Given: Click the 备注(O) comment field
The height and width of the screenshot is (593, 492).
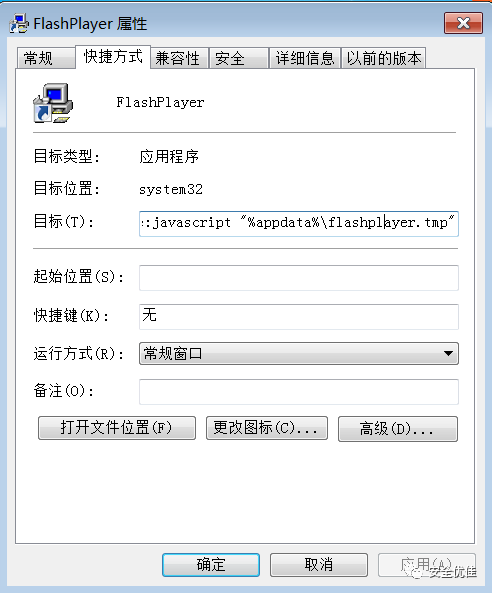Looking at the screenshot, I should (x=299, y=392).
